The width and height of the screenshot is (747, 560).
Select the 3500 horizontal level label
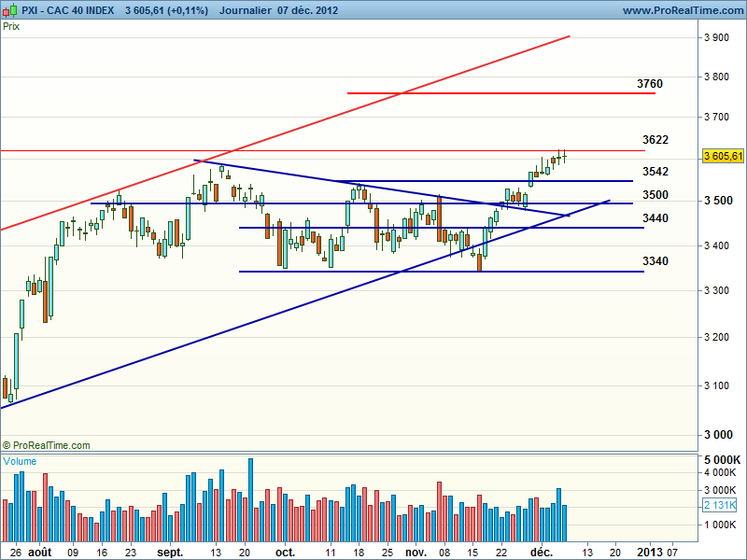point(655,194)
